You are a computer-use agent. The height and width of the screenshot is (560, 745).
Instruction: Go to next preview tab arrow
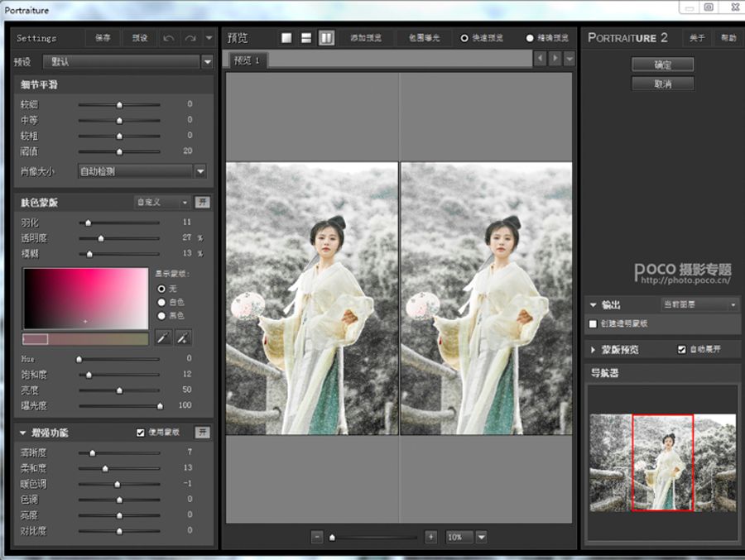click(x=555, y=59)
